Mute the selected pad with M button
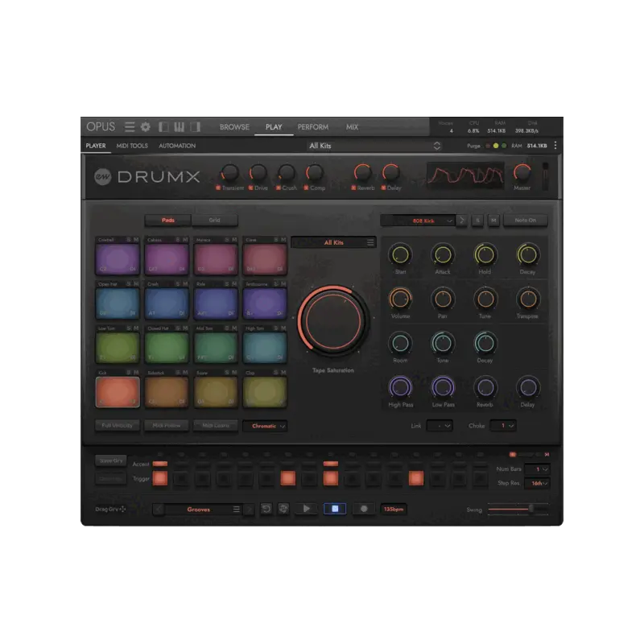The image size is (644, 644). point(493,220)
